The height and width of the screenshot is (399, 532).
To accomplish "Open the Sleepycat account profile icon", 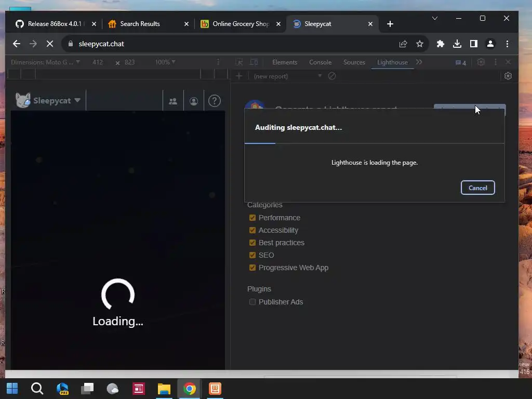I will (194, 101).
